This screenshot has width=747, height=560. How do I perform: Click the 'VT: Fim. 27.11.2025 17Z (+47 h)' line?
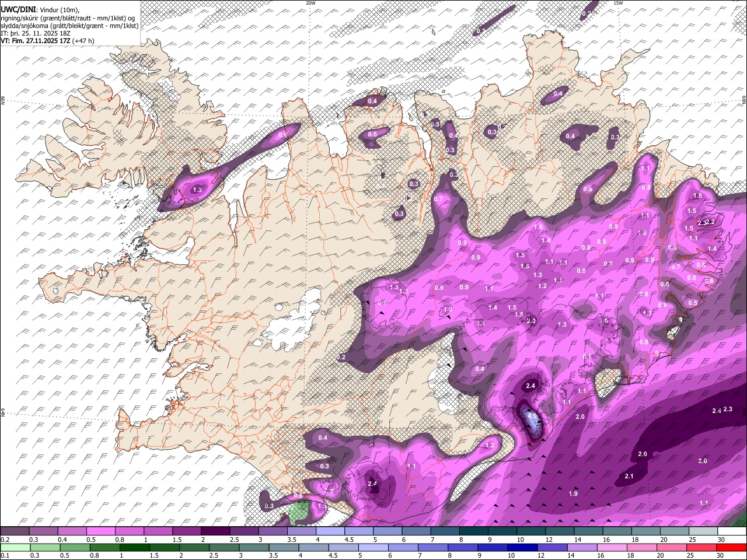click(48, 41)
